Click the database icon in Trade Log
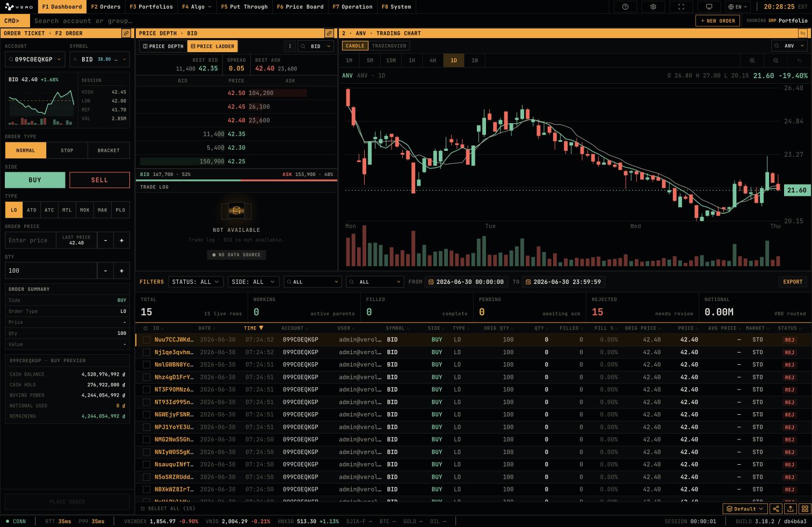The height and width of the screenshot is (527, 812). (236, 211)
